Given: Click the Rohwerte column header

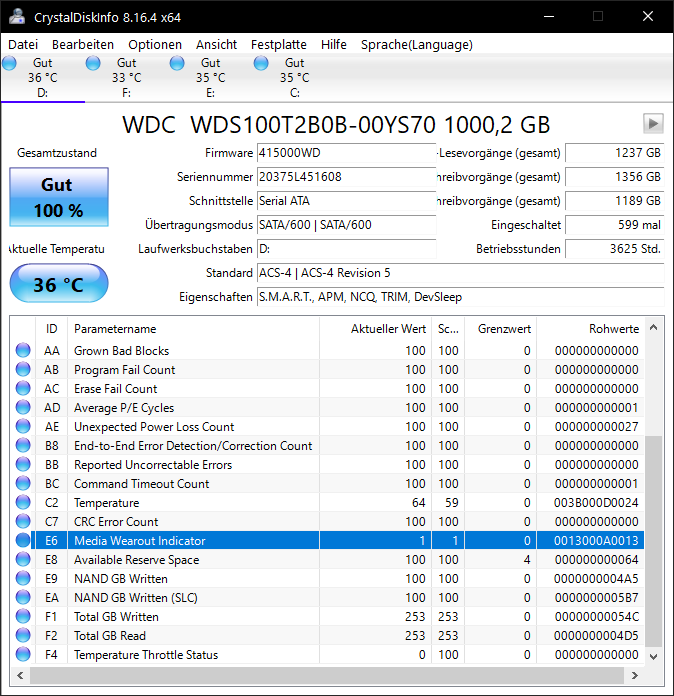Looking at the screenshot, I should pyautogui.click(x=590, y=329).
